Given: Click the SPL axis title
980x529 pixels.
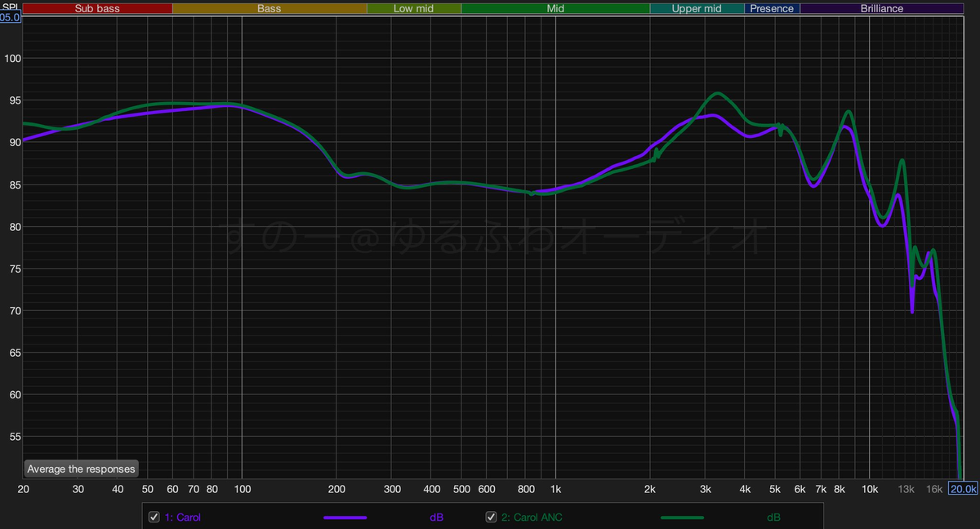Looking at the screenshot, I should [x=9, y=6].
